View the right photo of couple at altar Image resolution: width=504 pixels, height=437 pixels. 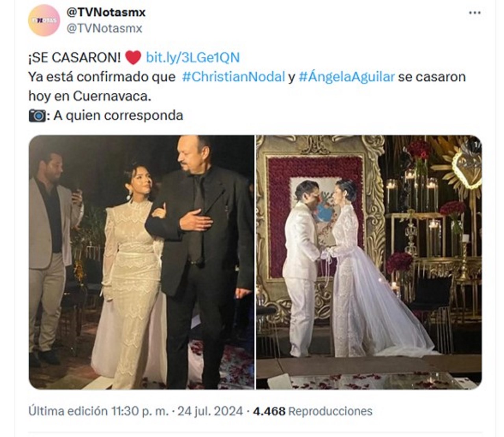tap(369, 262)
